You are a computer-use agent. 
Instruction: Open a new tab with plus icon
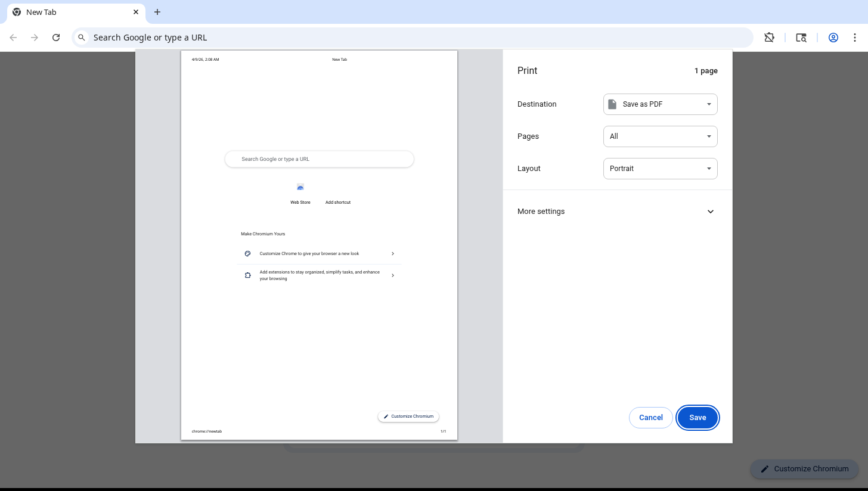[157, 12]
